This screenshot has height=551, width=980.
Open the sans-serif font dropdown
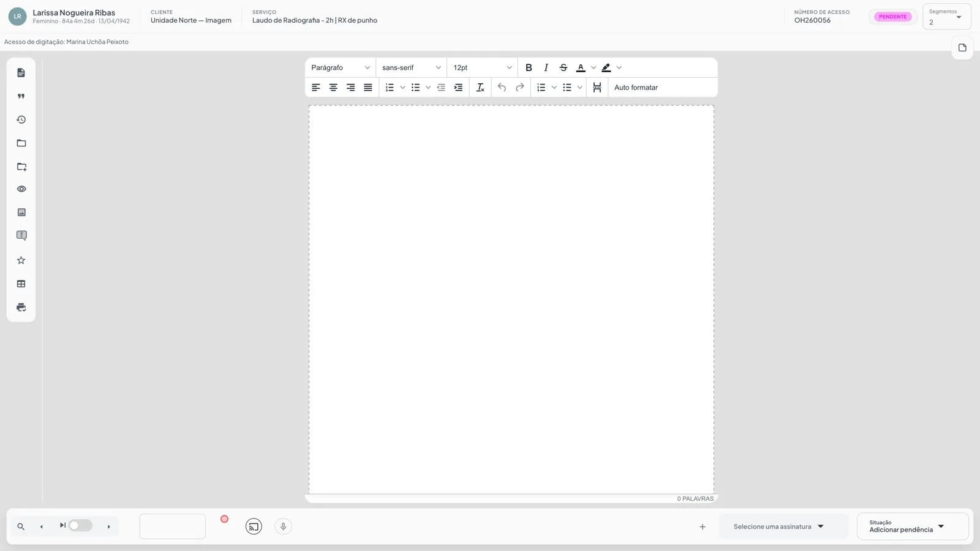click(412, 68)
